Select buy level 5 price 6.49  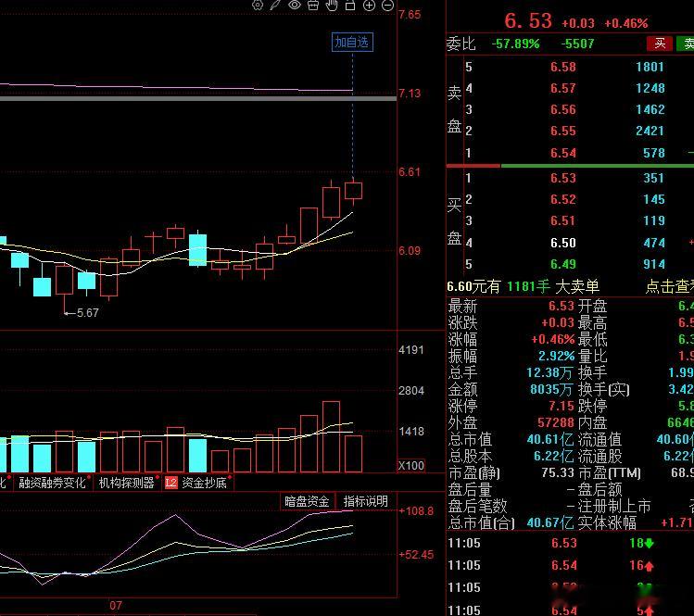tap(563, 264)
